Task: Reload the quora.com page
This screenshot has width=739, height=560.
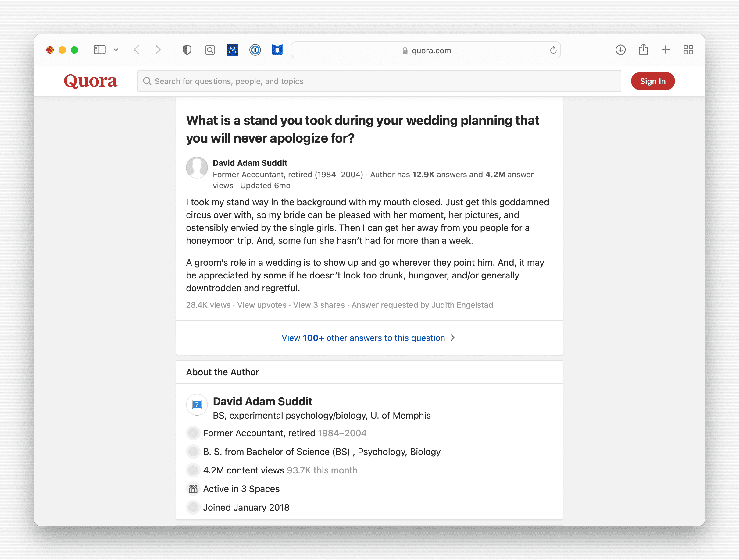Action: tap(553, 50)
